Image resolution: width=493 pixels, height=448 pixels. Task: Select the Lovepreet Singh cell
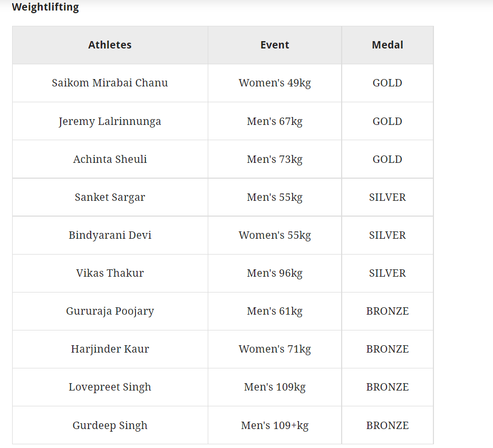click(110, 387)
